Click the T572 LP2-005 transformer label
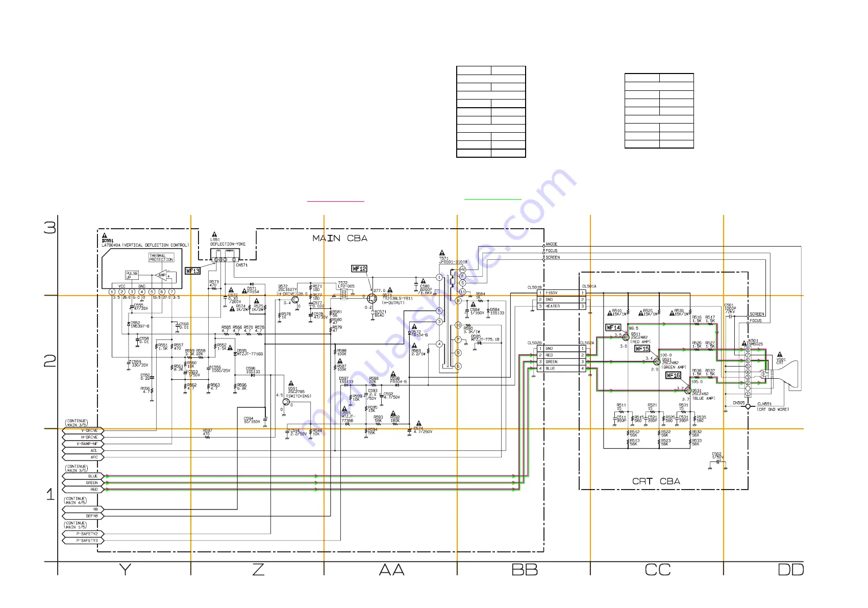Viewport: 868px width, 608px height. coord(346,284)
